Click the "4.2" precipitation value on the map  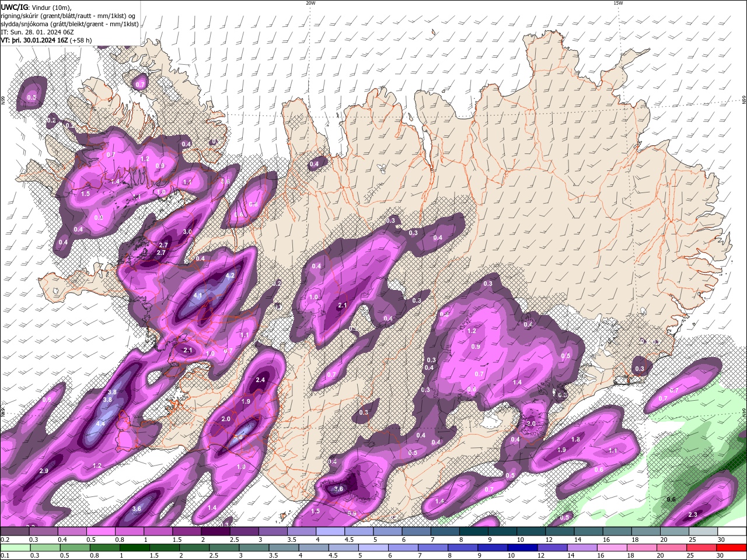(x=230, y=275)
